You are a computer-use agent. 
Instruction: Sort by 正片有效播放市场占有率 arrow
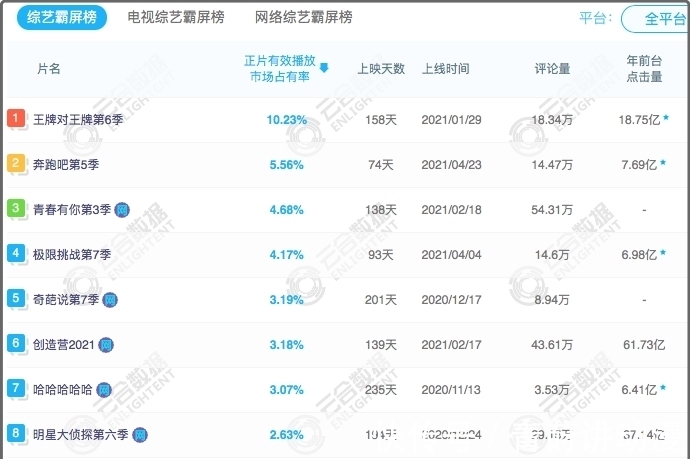[x=324, y=68]
